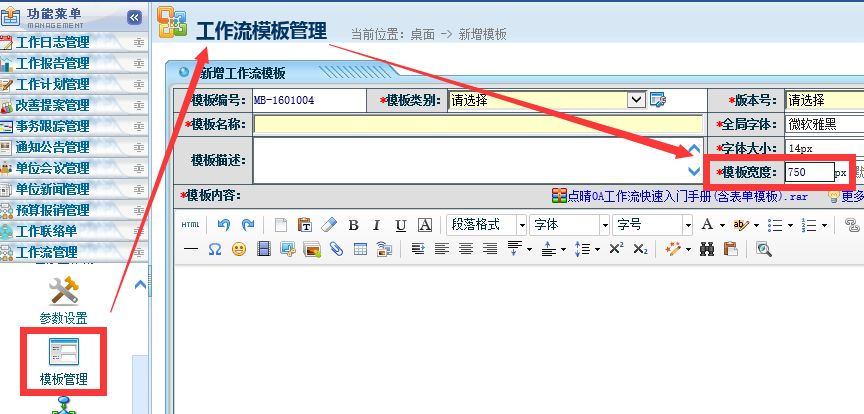Screen dimensions: 864x414
Task: Open the 版本号 dropdown
Action: (x=824, y=100)
